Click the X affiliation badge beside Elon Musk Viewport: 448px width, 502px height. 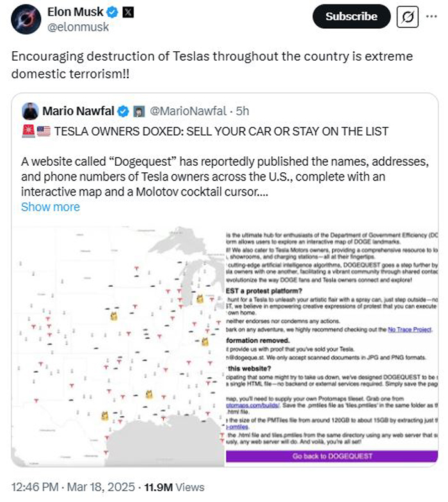click(x=127, y=13)
